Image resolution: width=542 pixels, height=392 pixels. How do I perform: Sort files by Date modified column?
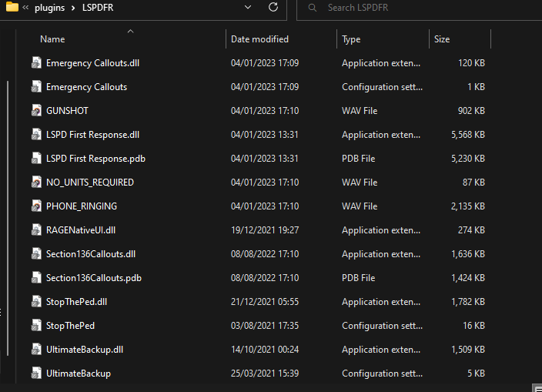click(259, 39)
